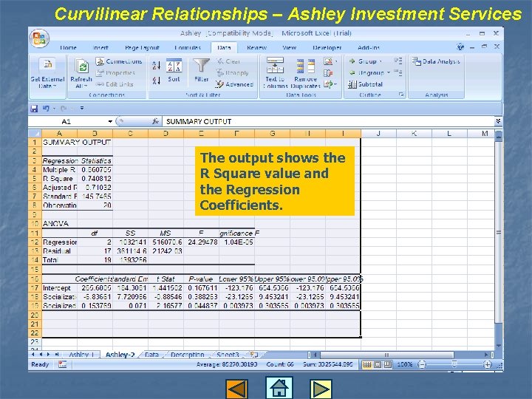Open the Group dropdown arrow
Screen dimensions: 532x399
(381, 61)
